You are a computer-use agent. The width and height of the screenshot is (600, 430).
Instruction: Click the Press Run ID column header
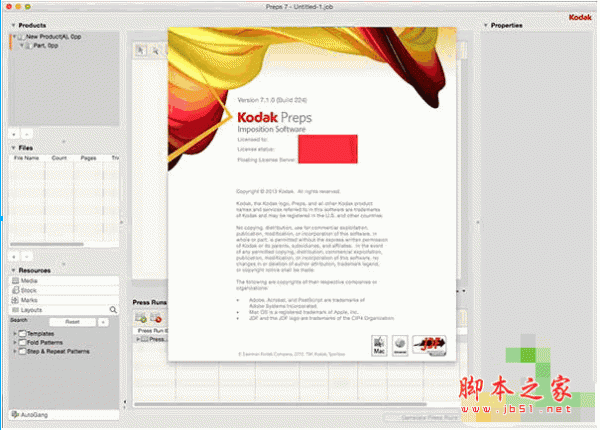coord(151,331)
